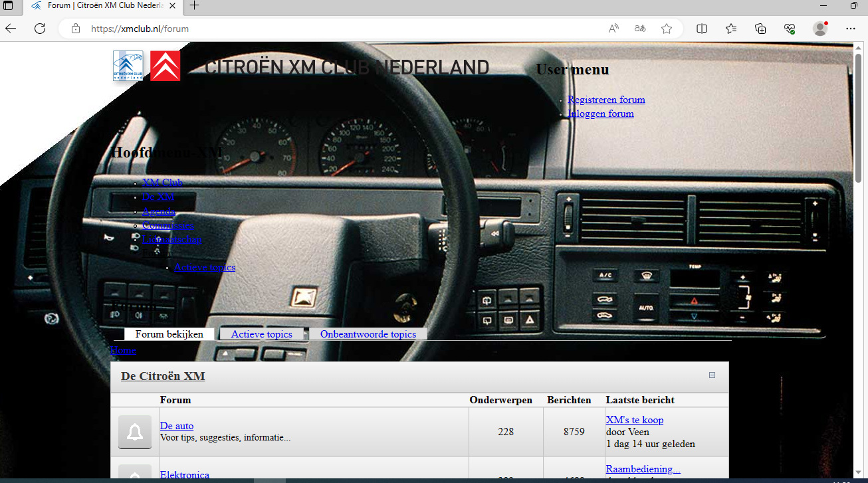Close the Forum Citroën XM Club tab
The width and height of the screenshot is (868, 483).
tap(173, 6)
